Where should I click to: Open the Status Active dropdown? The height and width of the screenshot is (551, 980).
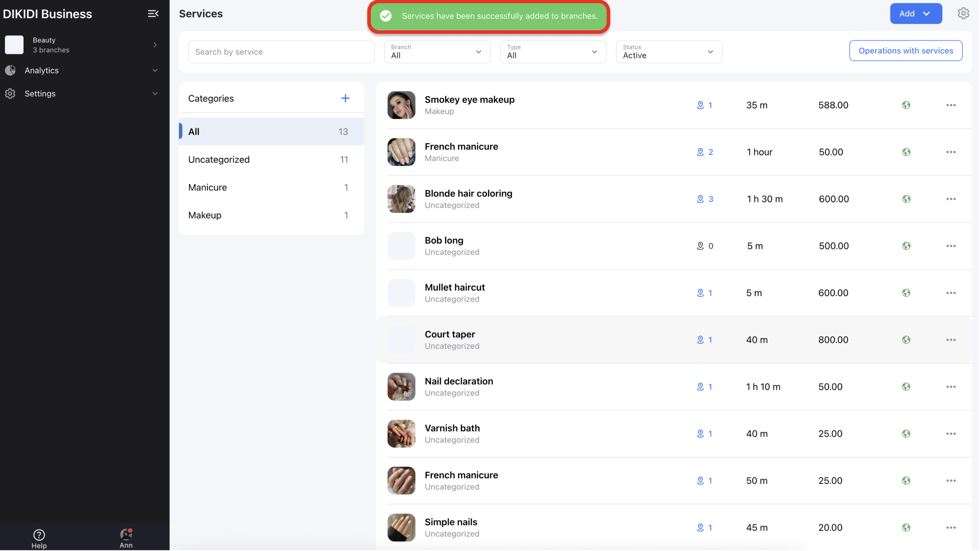click(x=669, y=52)
